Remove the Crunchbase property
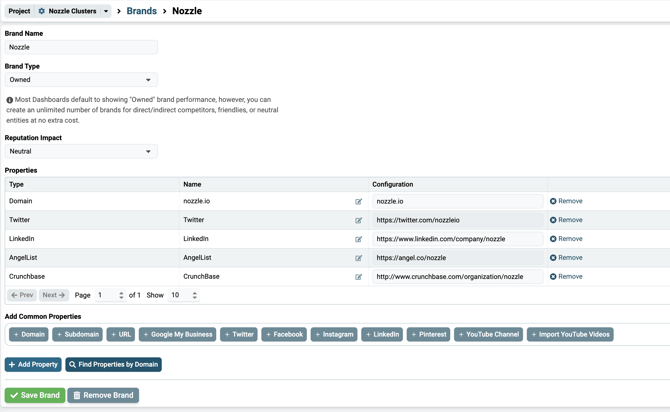Image resolution: width=670 pixels, height=412 pixels. [x=566, y=276]
